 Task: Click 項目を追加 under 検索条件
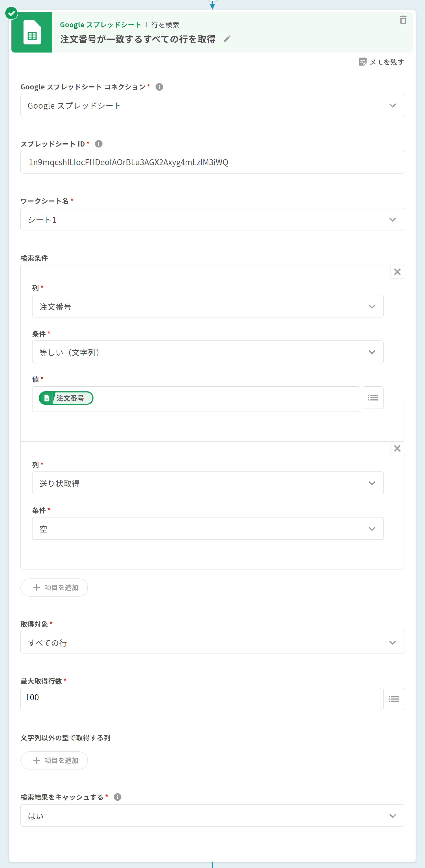click(54, 588)
